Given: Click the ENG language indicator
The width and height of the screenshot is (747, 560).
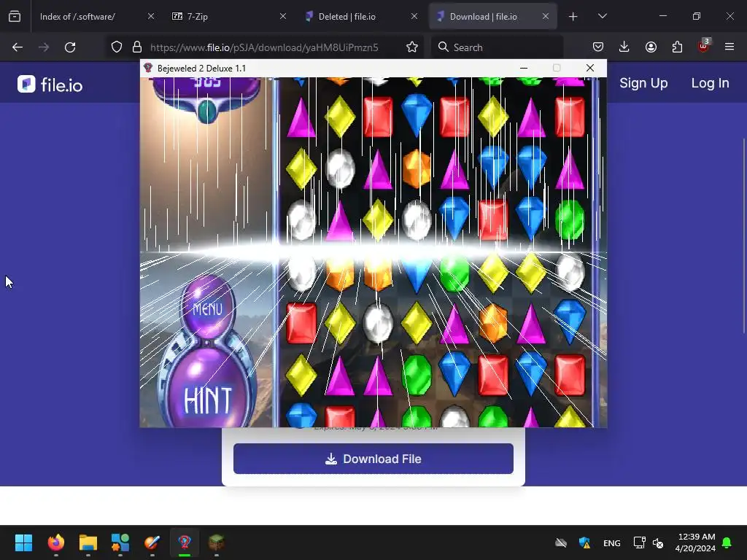Looking at the screenshot, I should pyautogui.click(x=612, y=542).
